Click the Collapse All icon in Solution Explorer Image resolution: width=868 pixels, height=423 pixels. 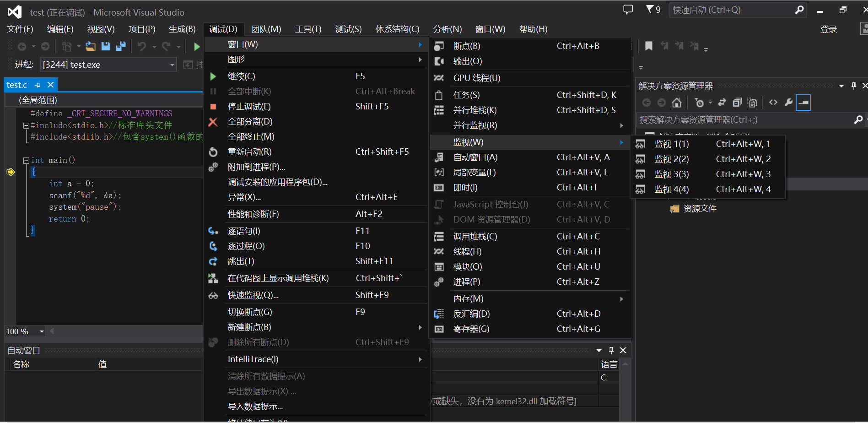[737, 103]
